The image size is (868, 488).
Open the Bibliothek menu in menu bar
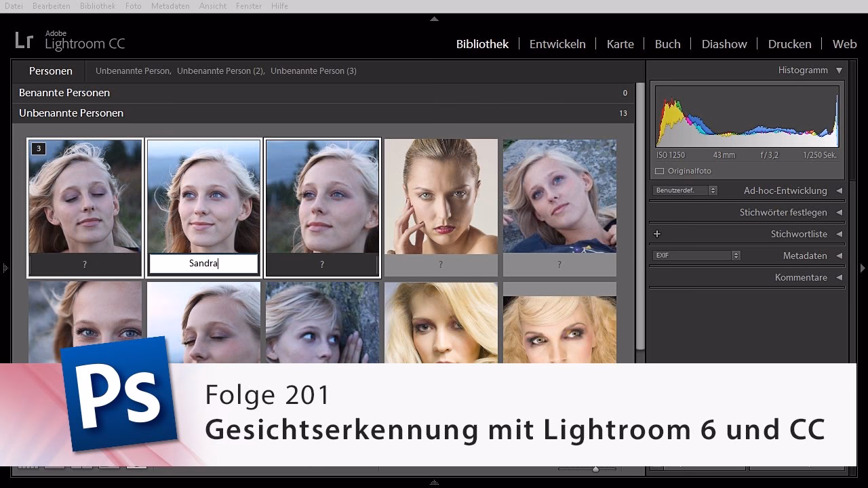point(98,6)
